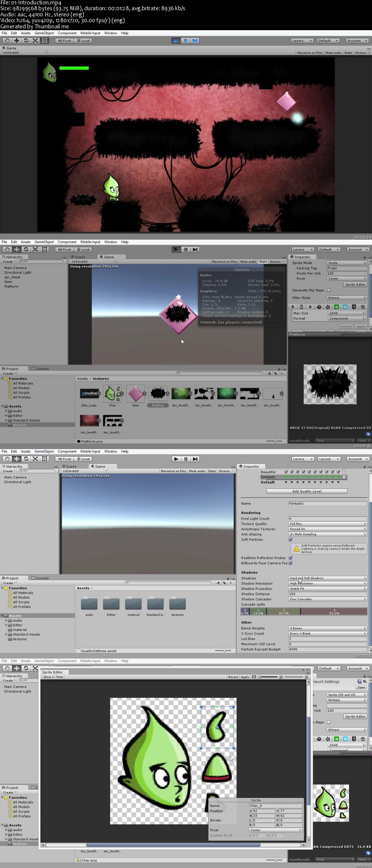Open the Blend Weights dropdown
Screen dimensions: 372x868
pos(328,628)
